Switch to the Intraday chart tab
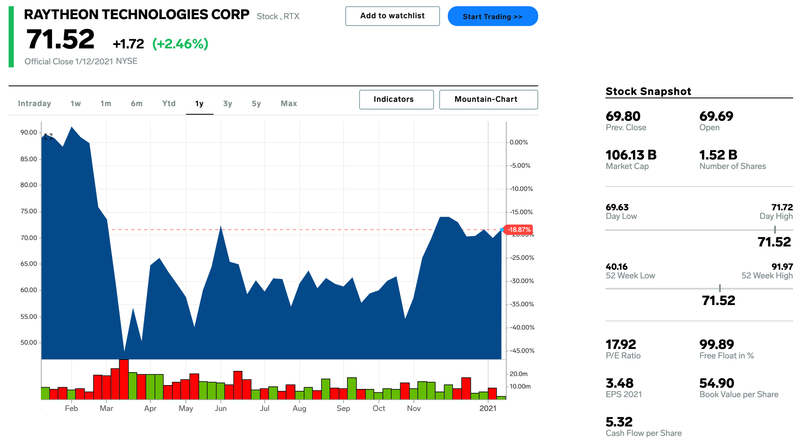The width and height of the screenshot is (800, 443). tap(34, 103)
